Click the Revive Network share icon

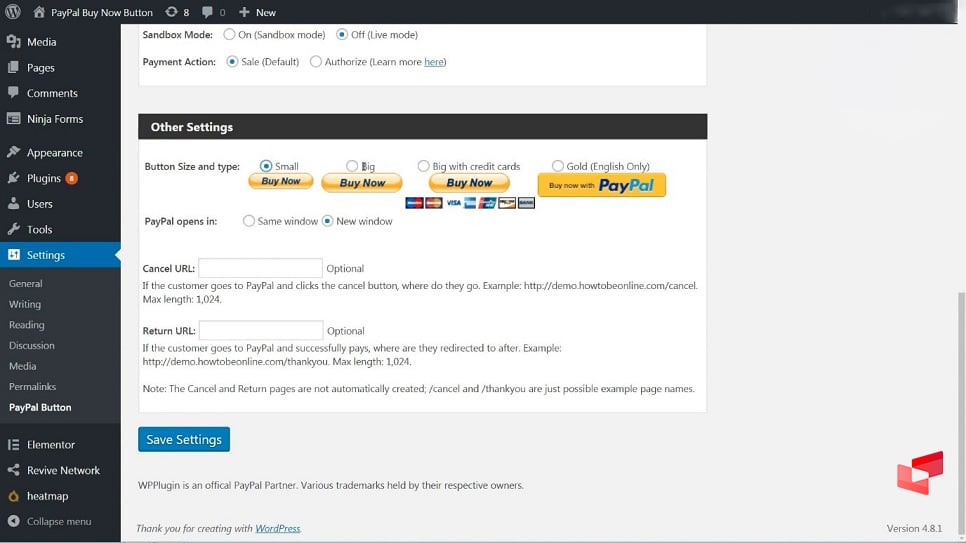[x=13, y=470]
